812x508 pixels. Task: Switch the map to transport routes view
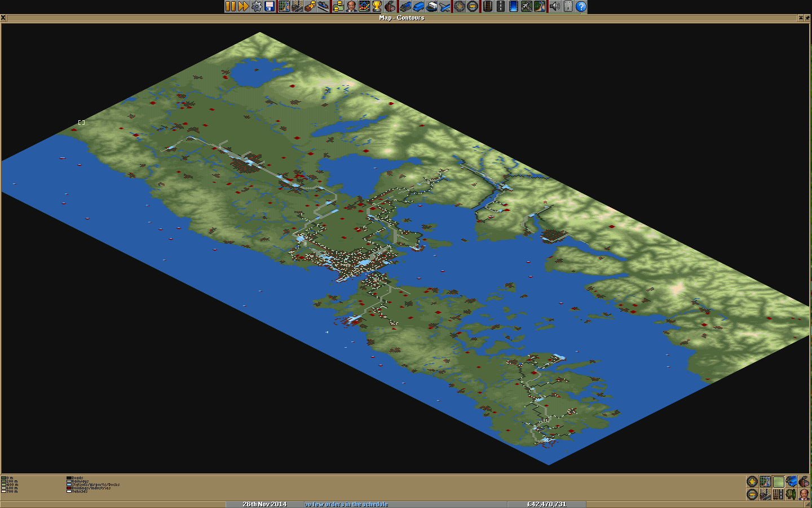(x=778, y=494)
